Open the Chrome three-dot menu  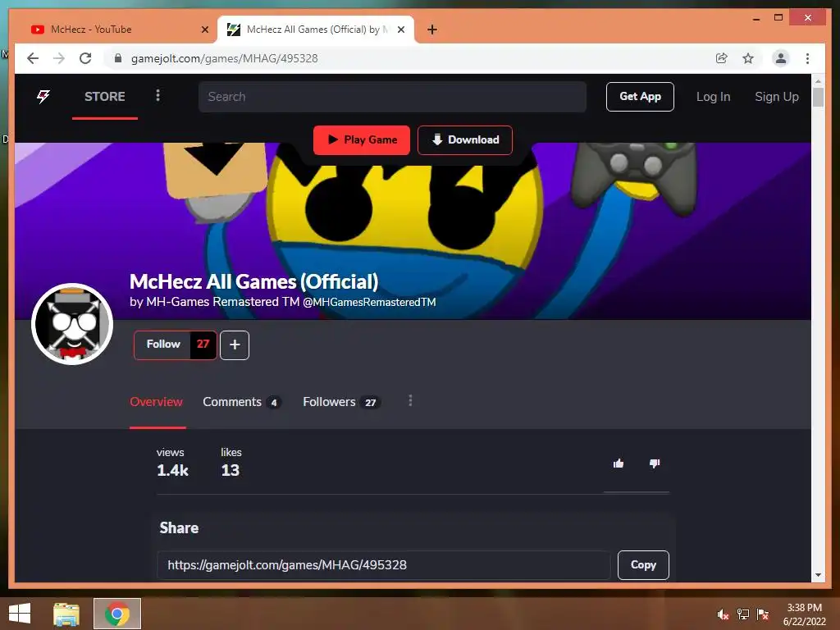click(807, 58)
